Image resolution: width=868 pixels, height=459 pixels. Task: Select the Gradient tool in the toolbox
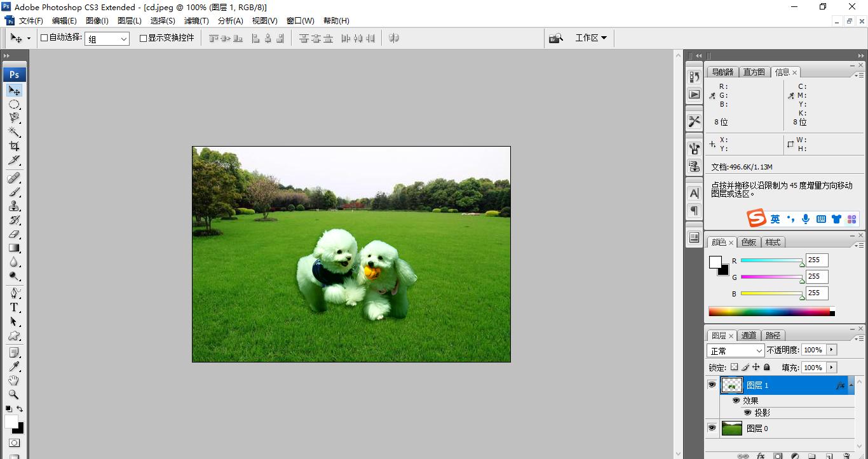pos(15,248)
